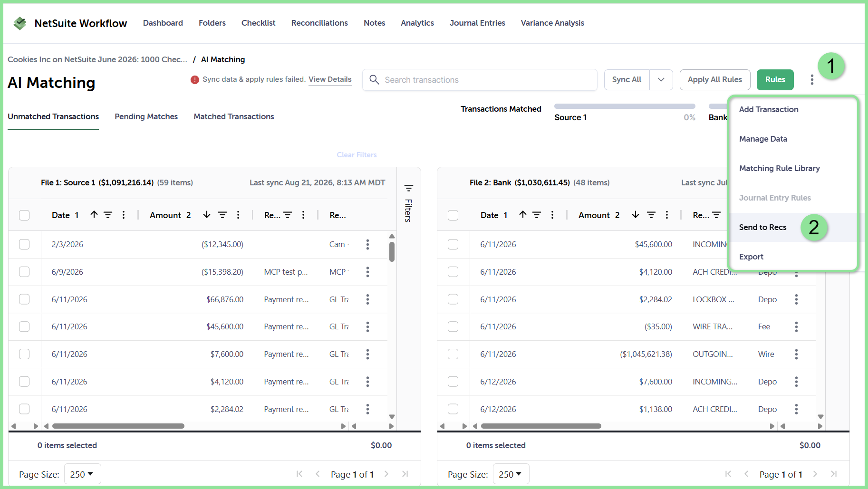Check the File 1 $7,600.00 Payment row

24,354
